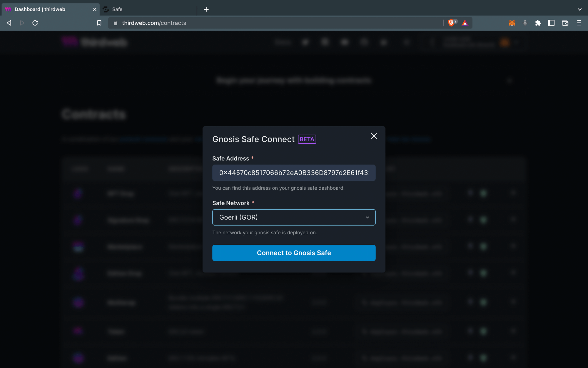Open a new browser tab
Image resolution: width=588 pixels, height=368 pixels.
click(x=206, y=9)
